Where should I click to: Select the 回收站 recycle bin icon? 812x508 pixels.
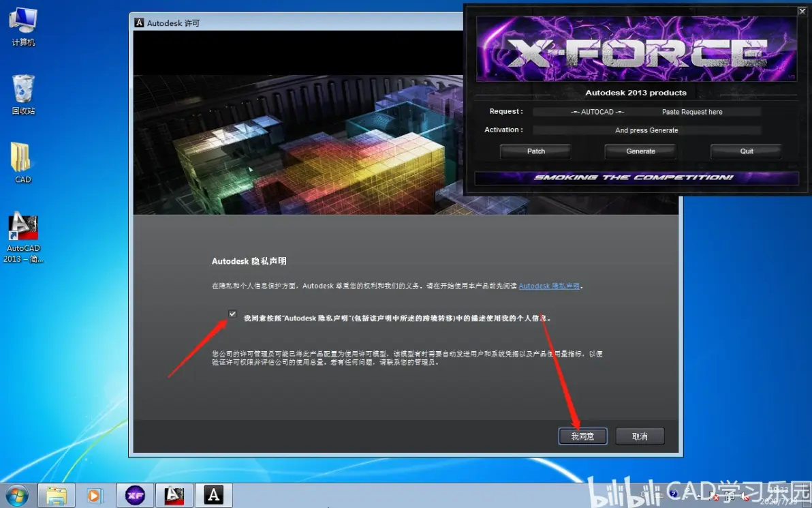[22, 95]
